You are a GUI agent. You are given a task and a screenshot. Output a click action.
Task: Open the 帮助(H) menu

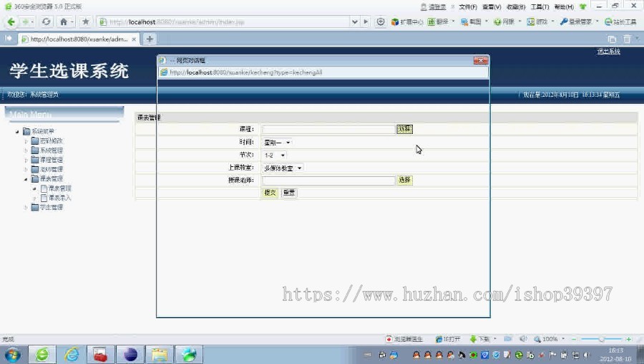564,7
